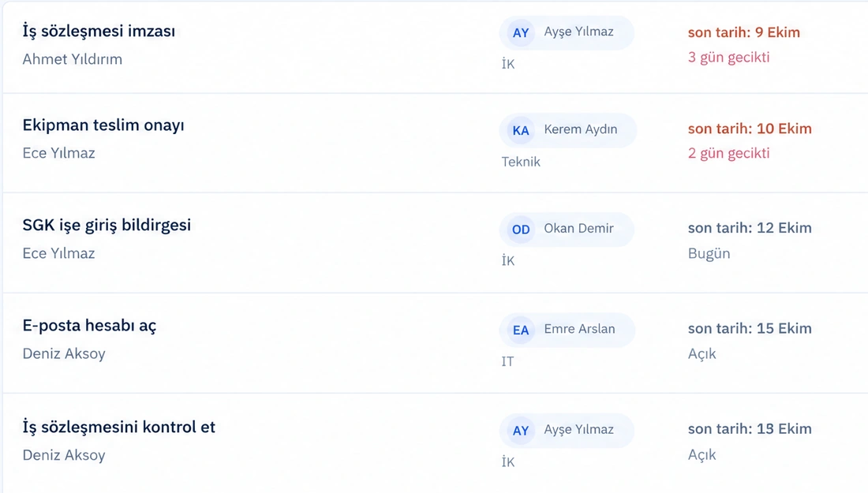Click the Teknik department label

pos(520,162)
